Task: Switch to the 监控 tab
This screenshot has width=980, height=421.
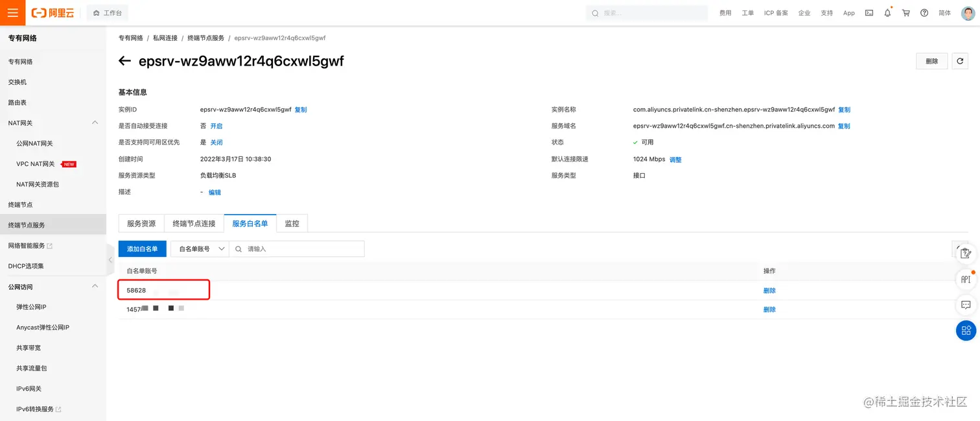Action: [292, 223]
